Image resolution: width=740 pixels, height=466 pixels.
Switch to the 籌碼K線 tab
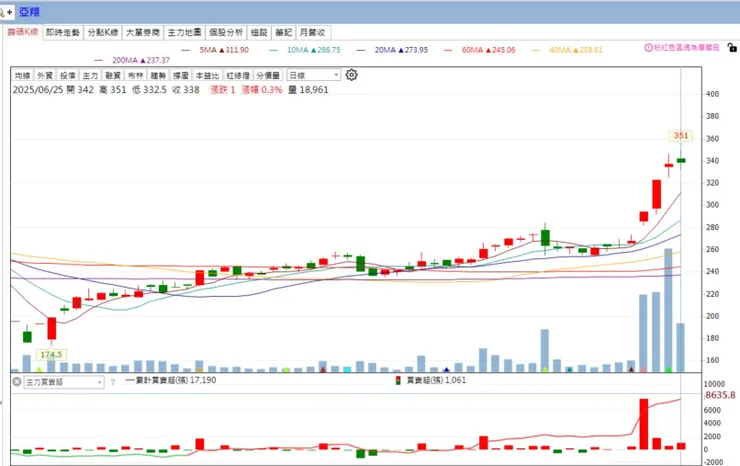pos(22,32)
